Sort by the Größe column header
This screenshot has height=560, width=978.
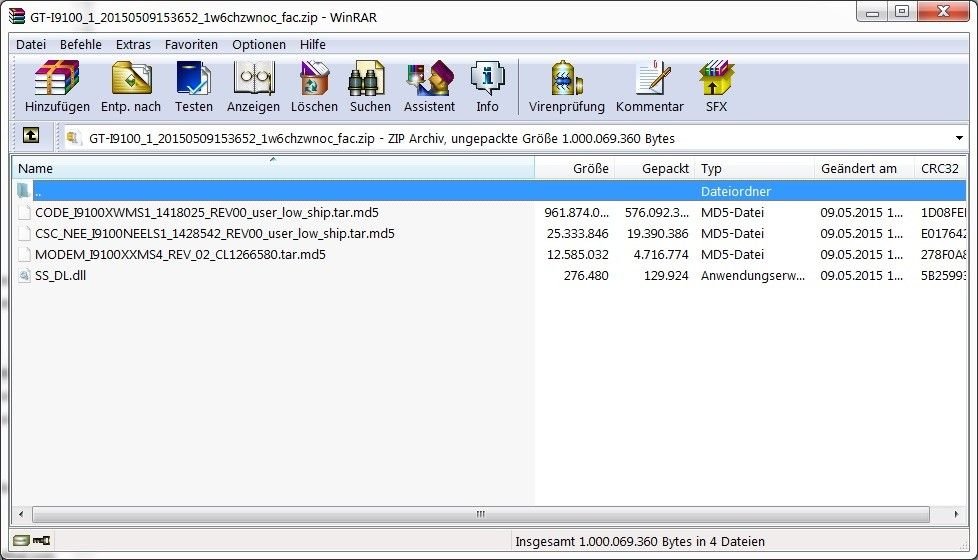574,168
